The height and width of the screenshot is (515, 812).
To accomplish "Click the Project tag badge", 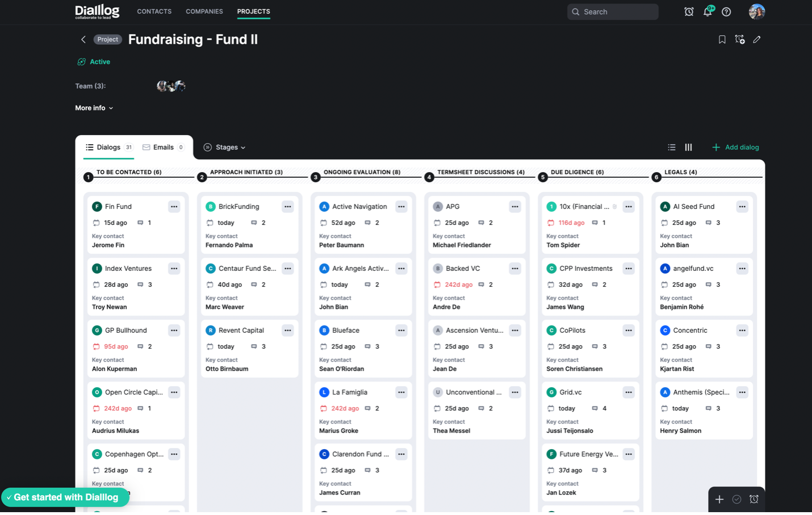I will click(x=108, y=40).
